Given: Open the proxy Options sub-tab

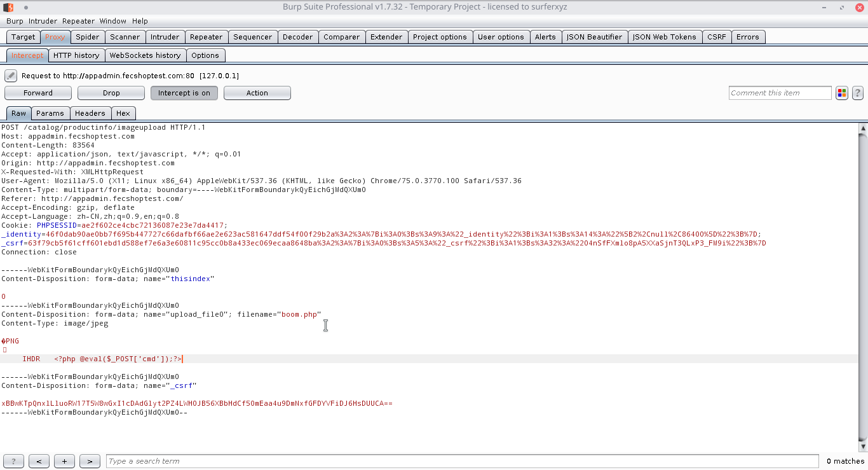Looking at the screenshot, I should click(205, 55).
